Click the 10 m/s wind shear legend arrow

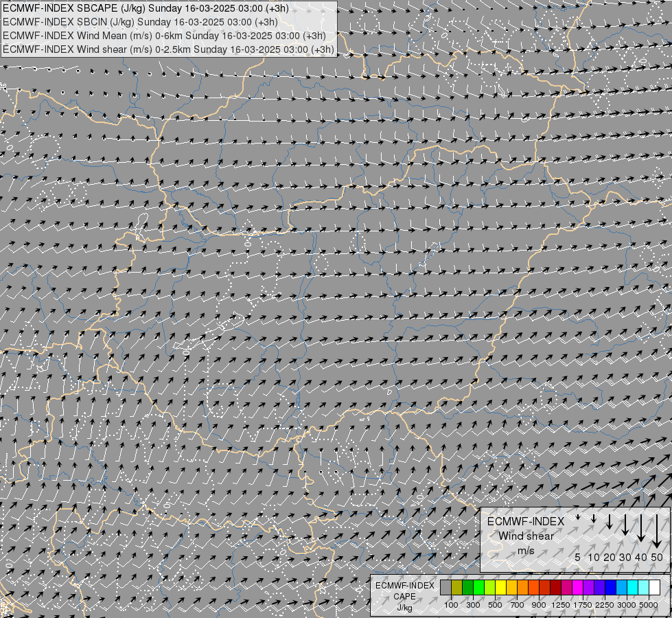[594, 518]
